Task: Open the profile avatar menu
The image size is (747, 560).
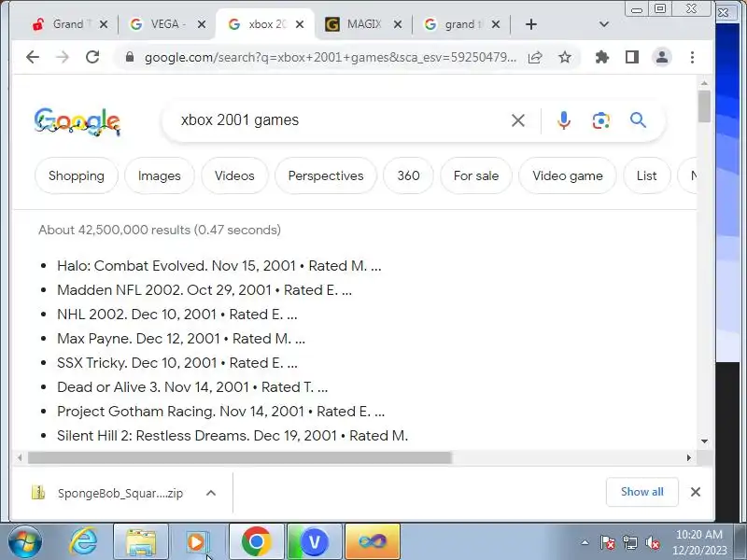Action: (662, 57)
